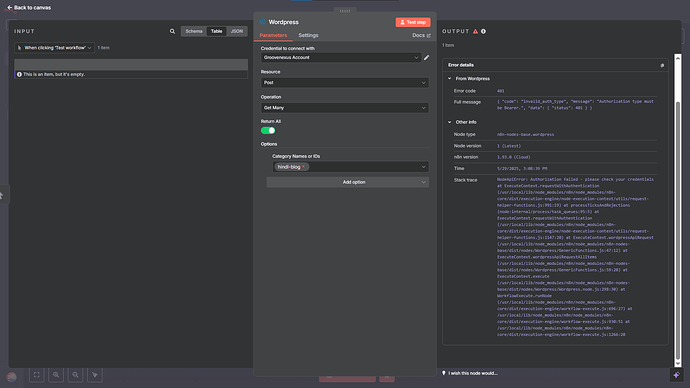The image size is (690, 388).
Task: Open Category Names or IDs dropdown
Action: point(350,167)
